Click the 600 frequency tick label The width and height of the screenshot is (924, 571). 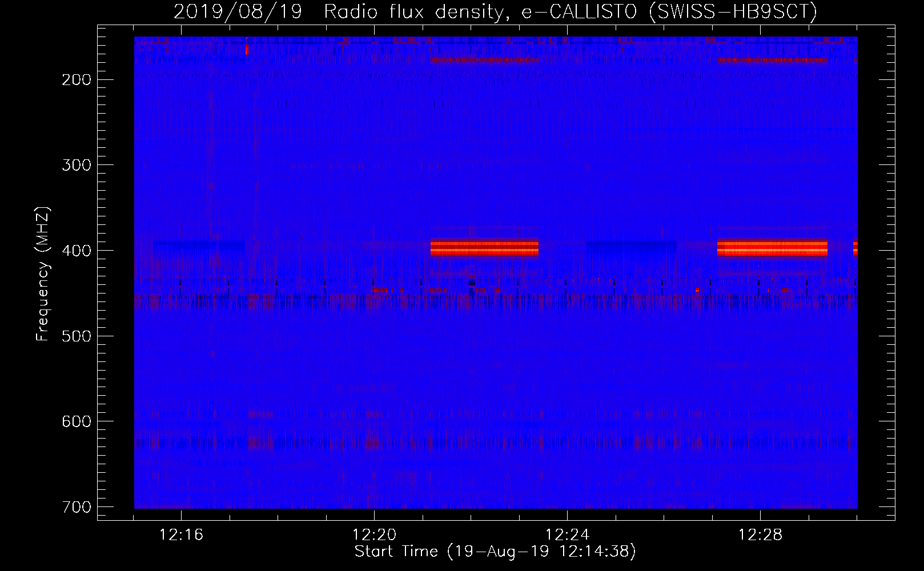pyautogui.click(x=76, y=421)
